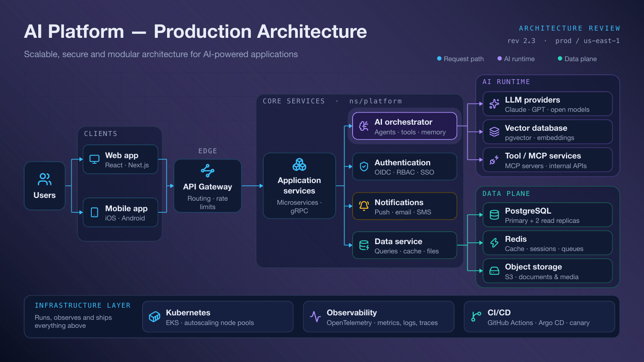Click the Mobile app phone icon
This screenshot has height=362, width=644.
(95, 212)
